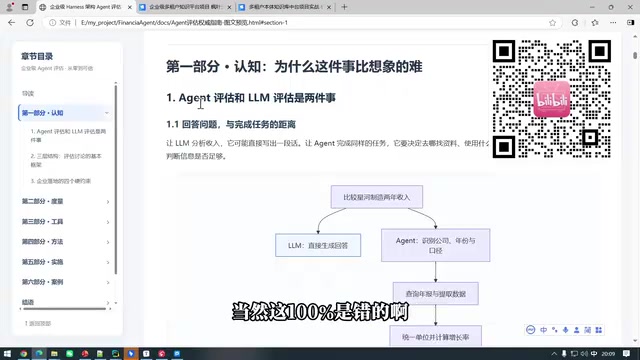Click the sidebar horizontal scrollbar
This screenshot has height=360, width=640.
point(64,309)
